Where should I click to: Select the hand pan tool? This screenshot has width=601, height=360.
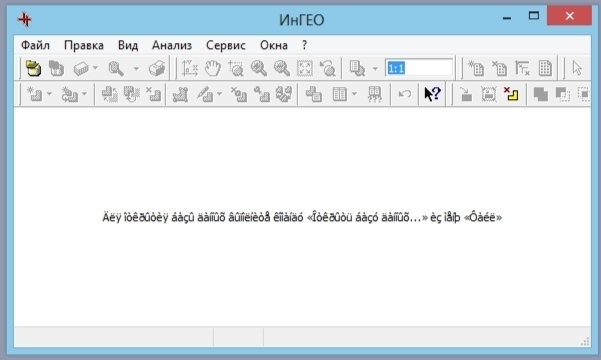point(213,68)
